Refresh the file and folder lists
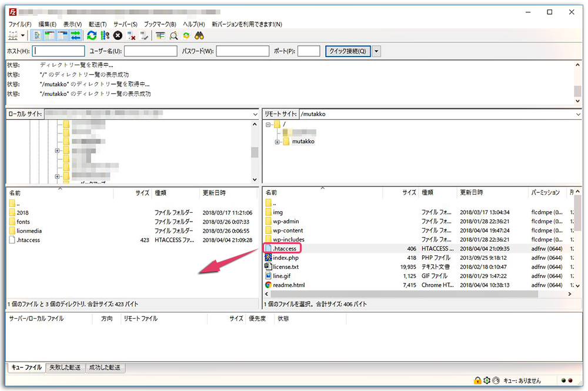588x391 pixels. [92, 35]
